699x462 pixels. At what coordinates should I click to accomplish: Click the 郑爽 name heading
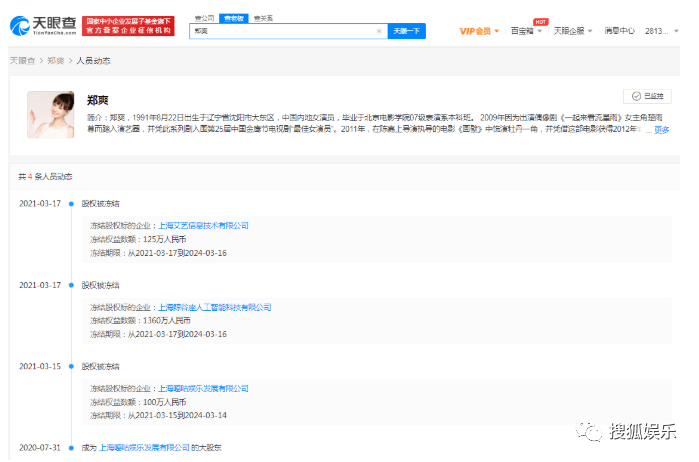[x=98, y=100]
